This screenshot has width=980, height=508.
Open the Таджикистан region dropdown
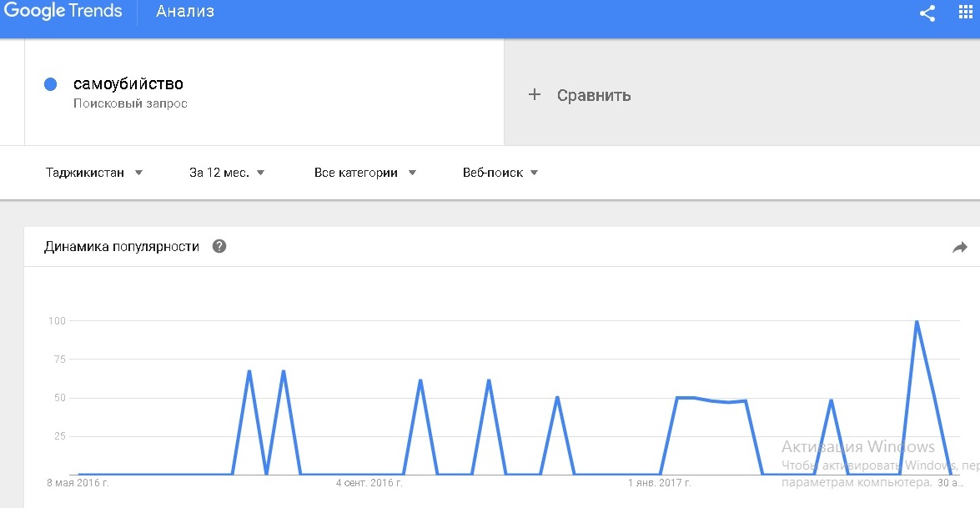pos(94,173)
